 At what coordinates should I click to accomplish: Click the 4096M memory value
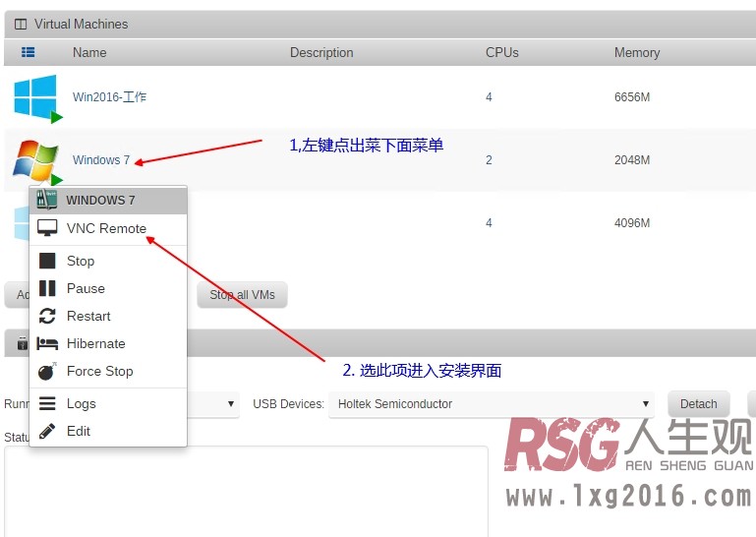pyautogui.click(x=632, y=223)
